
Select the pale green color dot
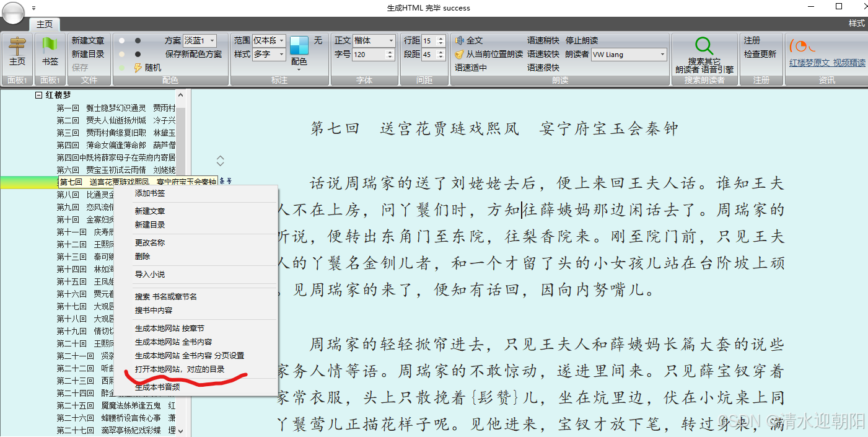pyautogui.click(x=122, y=67)
